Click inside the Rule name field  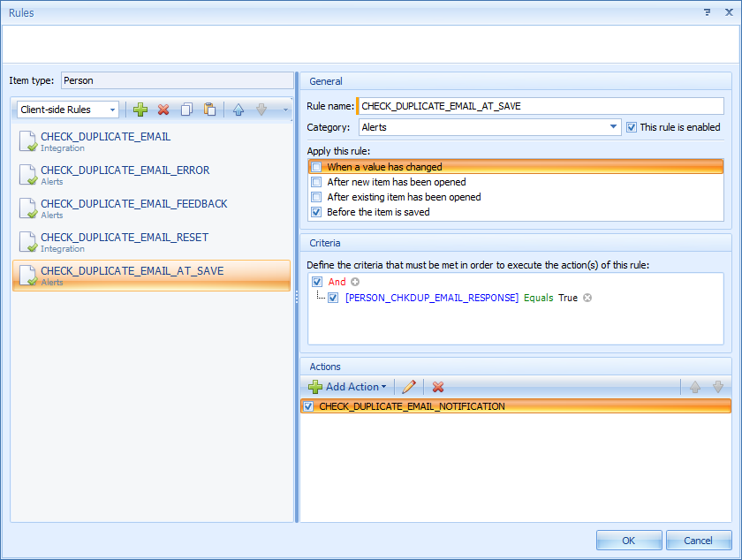[x=539, y=106]
